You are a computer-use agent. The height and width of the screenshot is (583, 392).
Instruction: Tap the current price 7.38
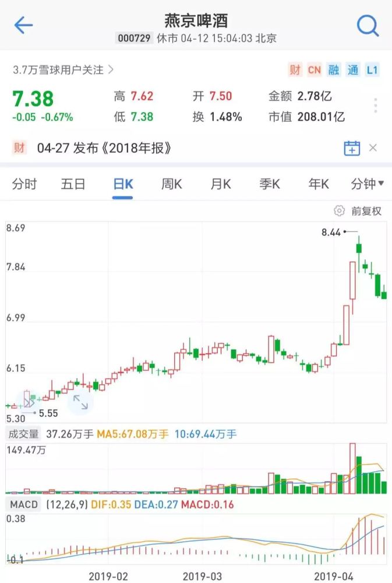(33, 99)
